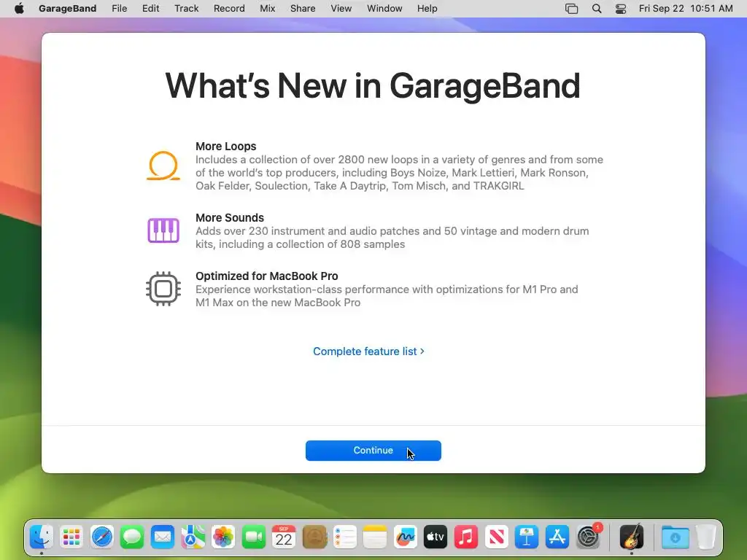Click the More Sounds heading text
Viewport: 747px width, 560px height.
(230, 217)
